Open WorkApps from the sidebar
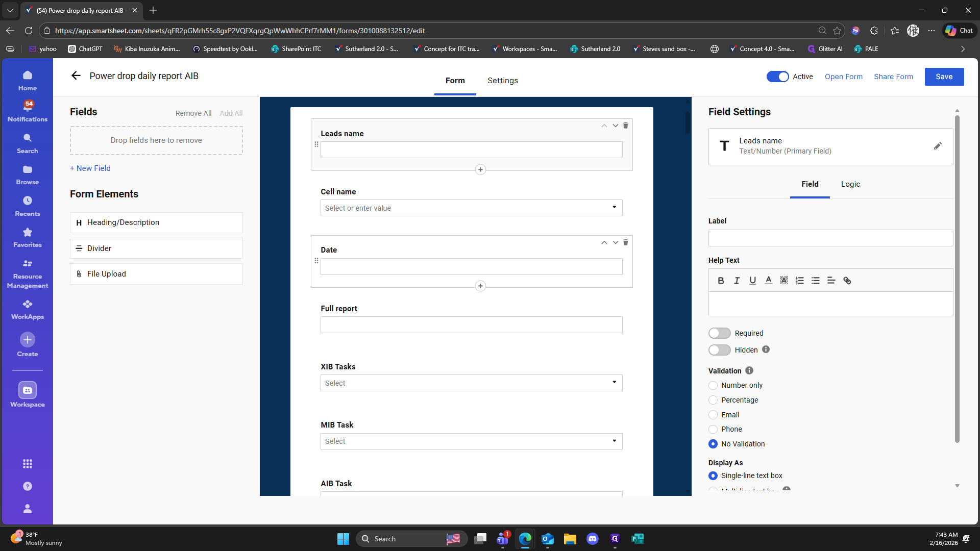 [x=28, y=309]
